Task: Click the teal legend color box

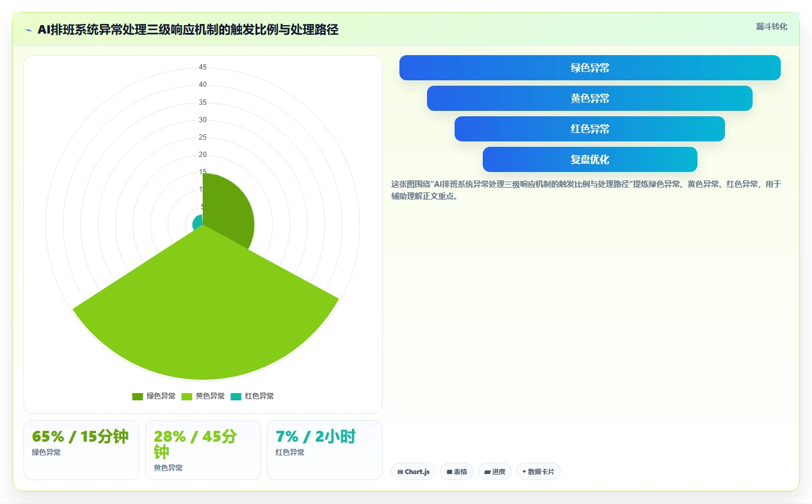Action: click(x=236, y=396)
